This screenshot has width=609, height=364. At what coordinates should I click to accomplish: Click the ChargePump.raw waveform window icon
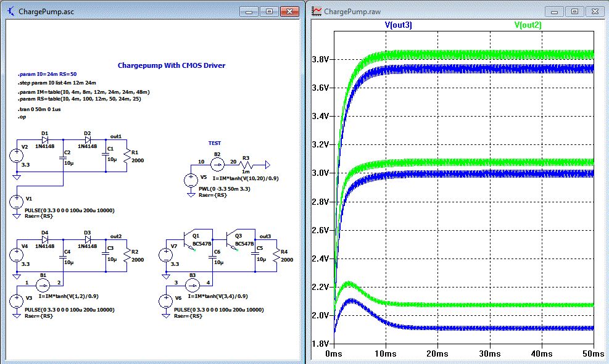click(317, 12)
